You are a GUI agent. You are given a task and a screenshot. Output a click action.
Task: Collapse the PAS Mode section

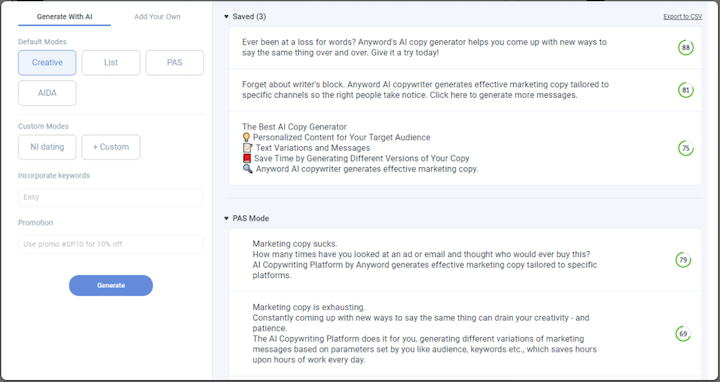point(226,218)
